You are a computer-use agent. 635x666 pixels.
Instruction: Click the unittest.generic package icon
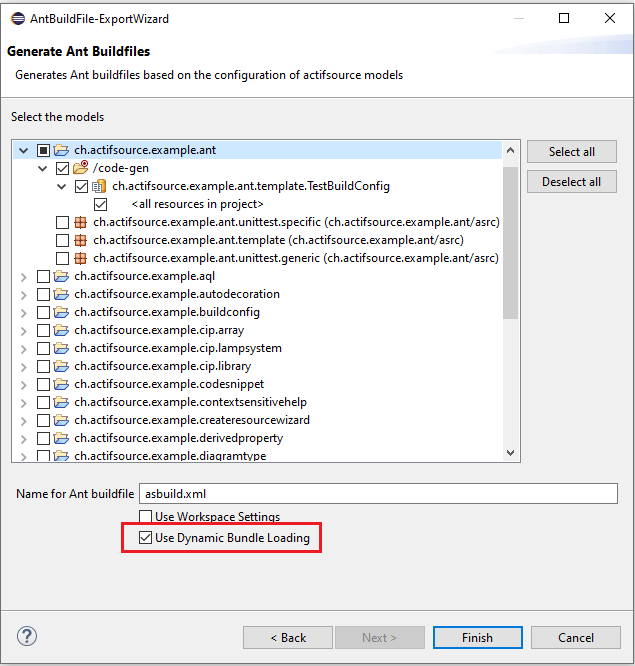coord(81,258)
